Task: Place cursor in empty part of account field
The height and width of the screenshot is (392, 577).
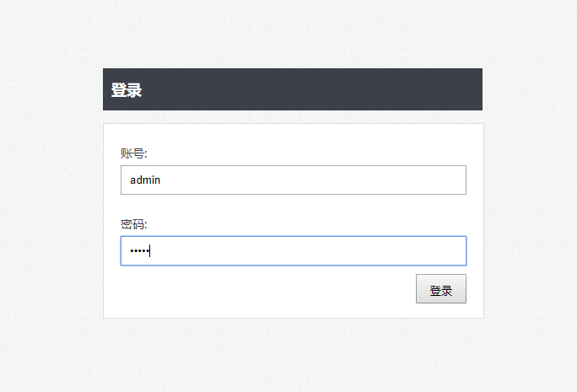Action: [313, 180]
